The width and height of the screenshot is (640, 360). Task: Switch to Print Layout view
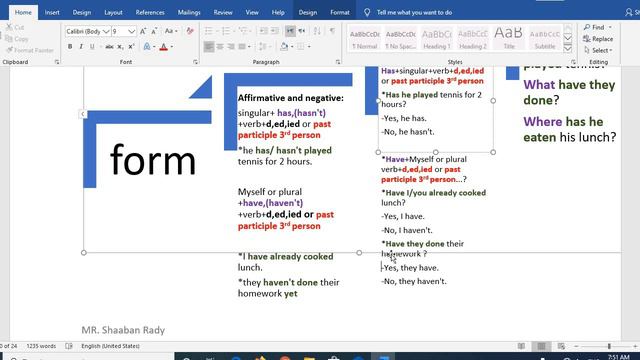[541, 346]
